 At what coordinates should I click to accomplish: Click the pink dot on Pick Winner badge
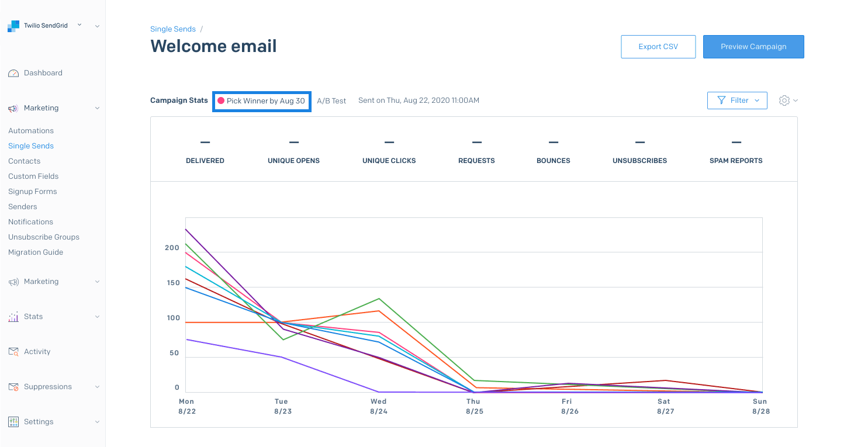222,101
